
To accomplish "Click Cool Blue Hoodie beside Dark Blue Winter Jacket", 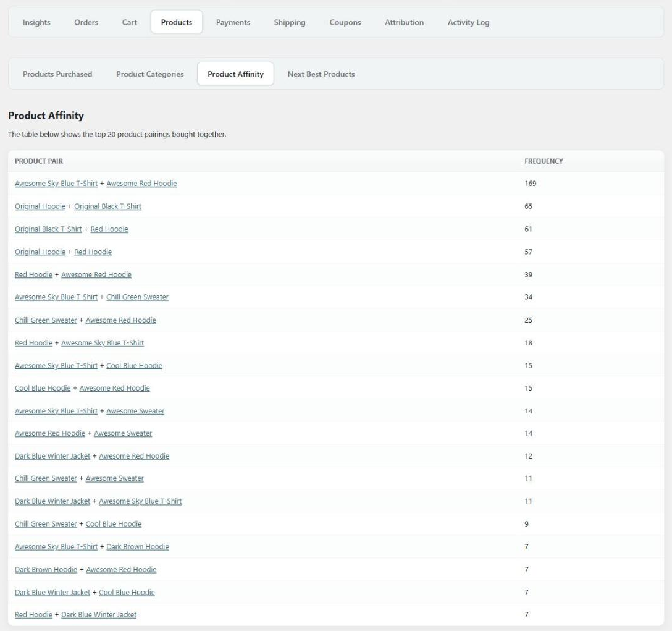I will 127,593.
